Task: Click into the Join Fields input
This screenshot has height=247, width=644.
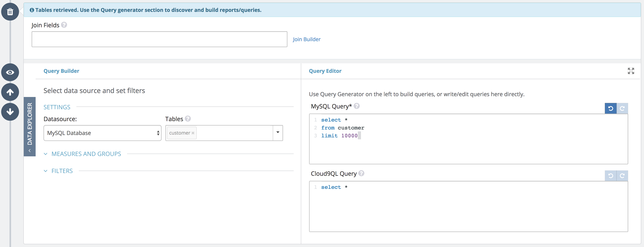Action: [x=159, y=39]
